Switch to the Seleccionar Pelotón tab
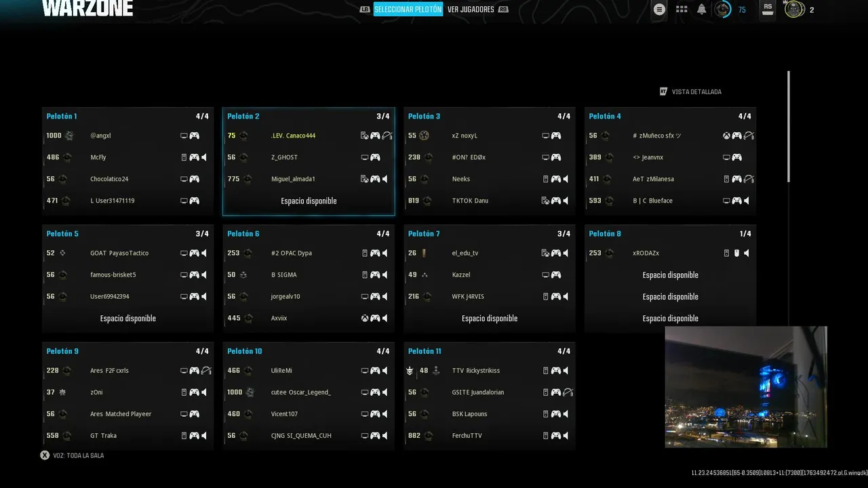868x488 pixels. coord(408,9)
